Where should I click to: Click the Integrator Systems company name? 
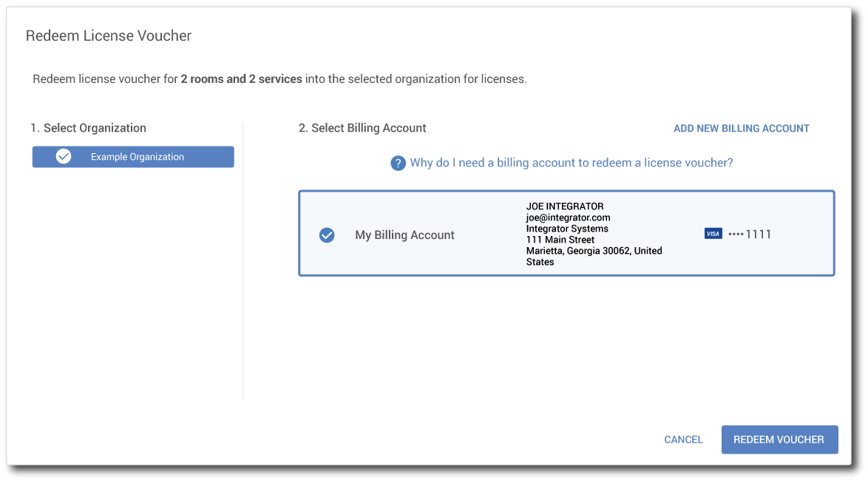click(x=567, y=229)
